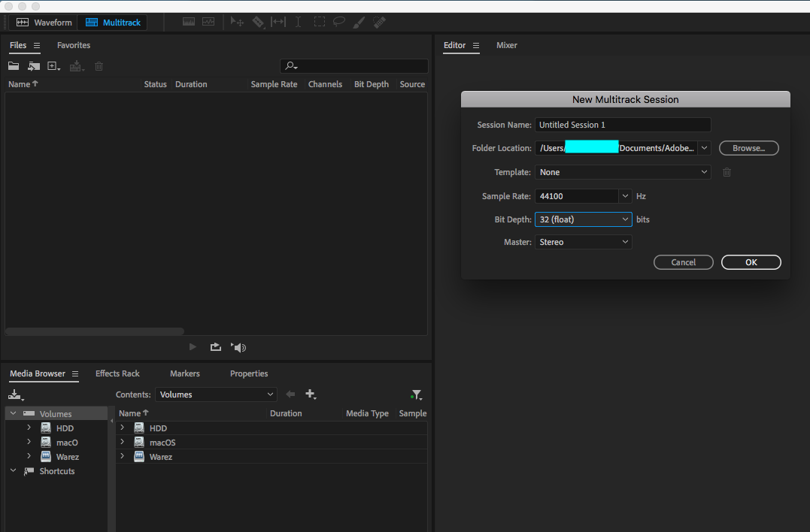Collapse the Shortcuts tree node
Viewport: 810px width, 532px height.
pyautogui.click(x=14, y=470)
